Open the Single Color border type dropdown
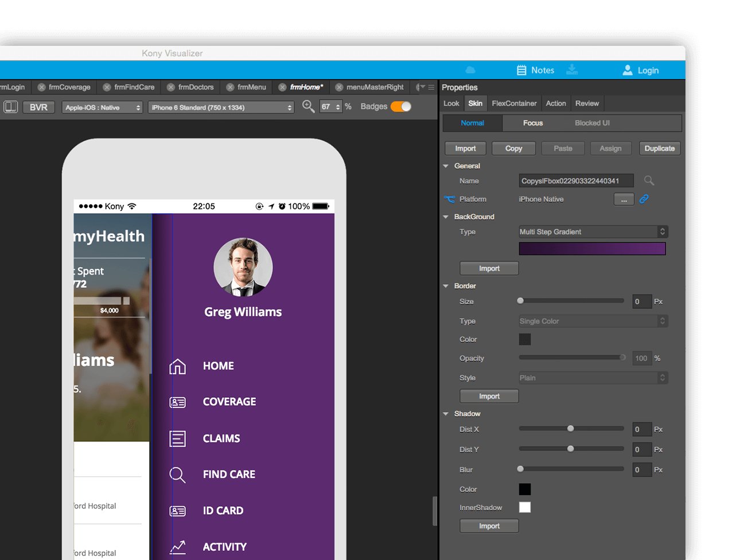The height and width of the screenshot is (560, 732). [593, 321]
